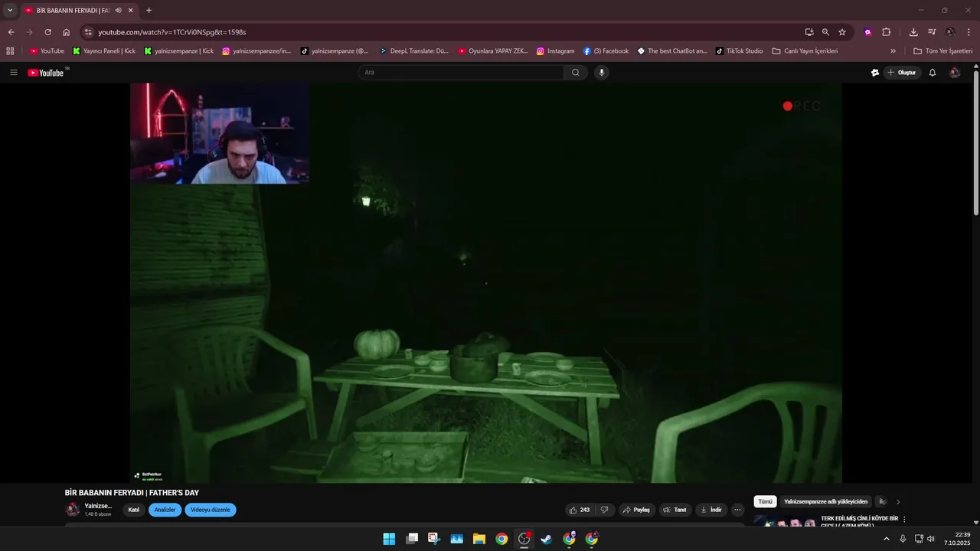Open Analizler button

click(165, 510)
